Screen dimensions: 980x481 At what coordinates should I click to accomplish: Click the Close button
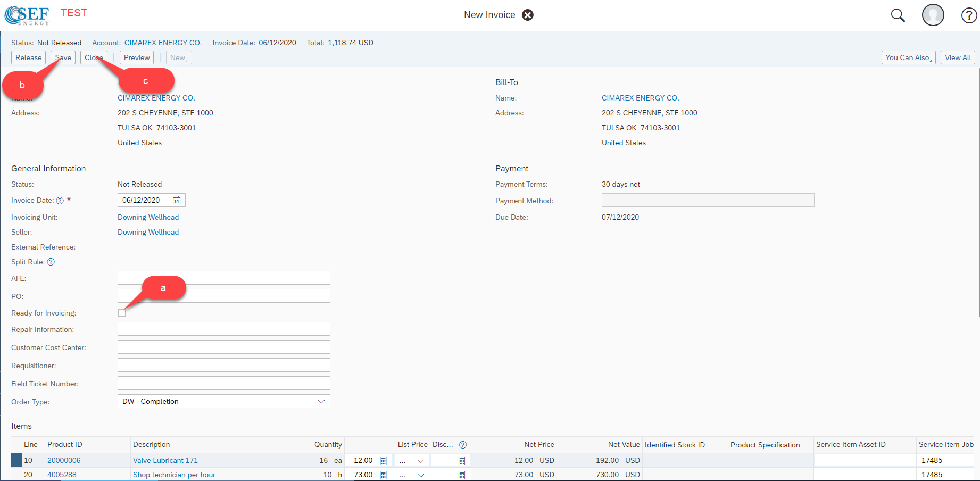94,57
